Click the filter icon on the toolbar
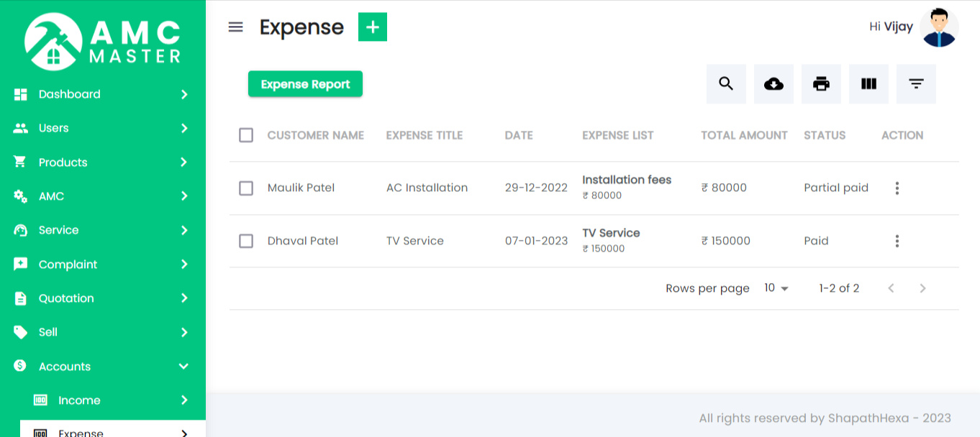 (x=916, y=83)
